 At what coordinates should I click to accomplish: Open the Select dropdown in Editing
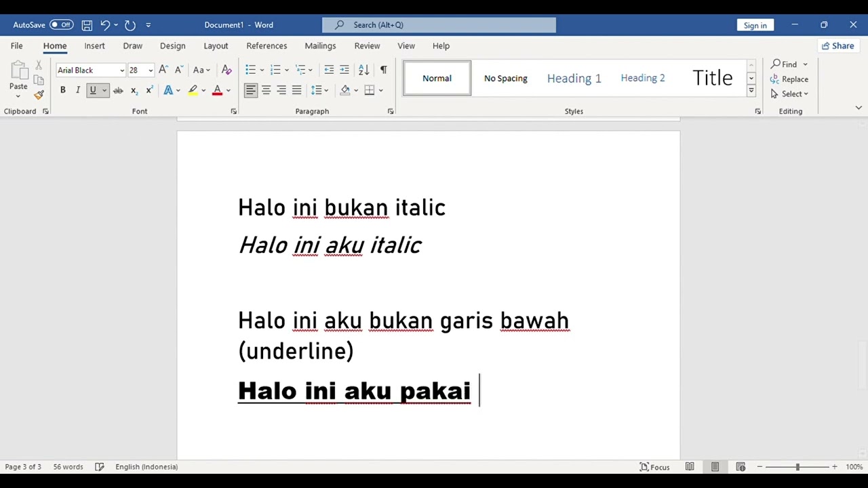789,94
